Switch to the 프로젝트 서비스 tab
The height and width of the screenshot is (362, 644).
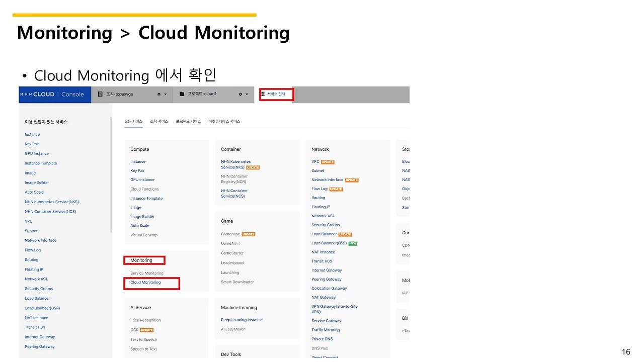coord(188,121)
